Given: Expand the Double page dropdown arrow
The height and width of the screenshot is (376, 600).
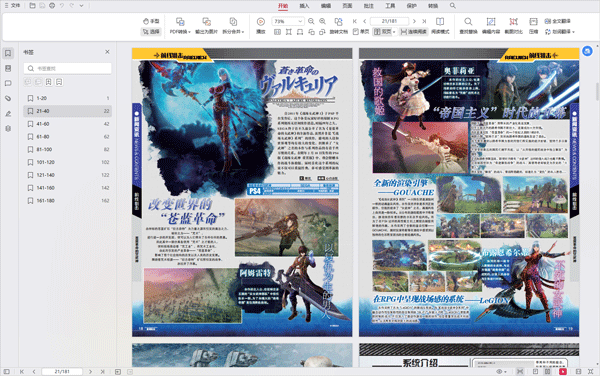Looking at the screenshot, I should pos(394,32).
